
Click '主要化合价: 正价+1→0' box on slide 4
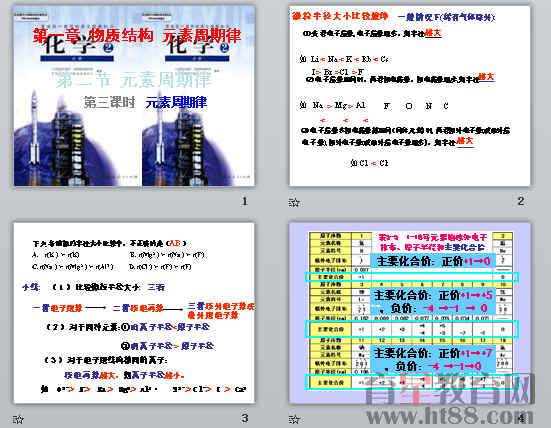(x=433, y=261)
